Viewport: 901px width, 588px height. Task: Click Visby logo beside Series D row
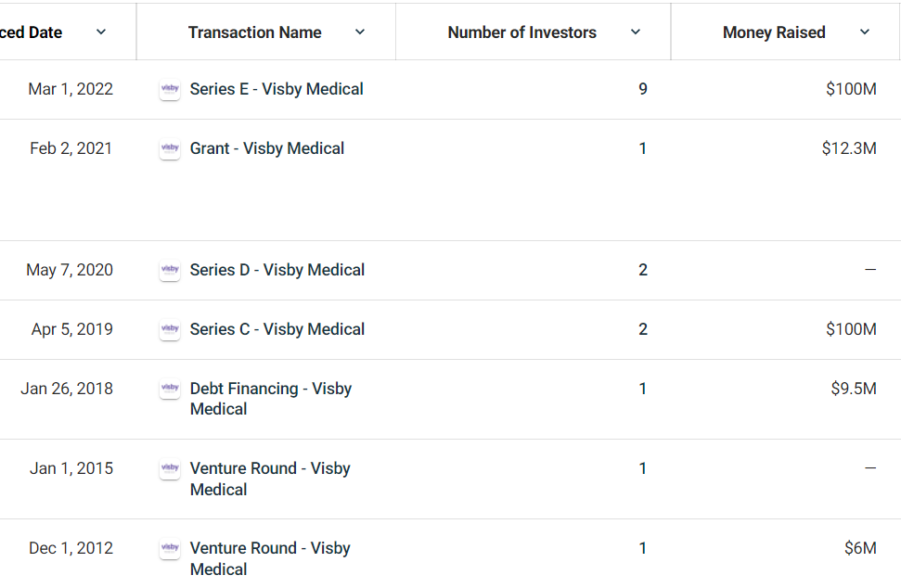pyautogui.click(x=170, y=271)
